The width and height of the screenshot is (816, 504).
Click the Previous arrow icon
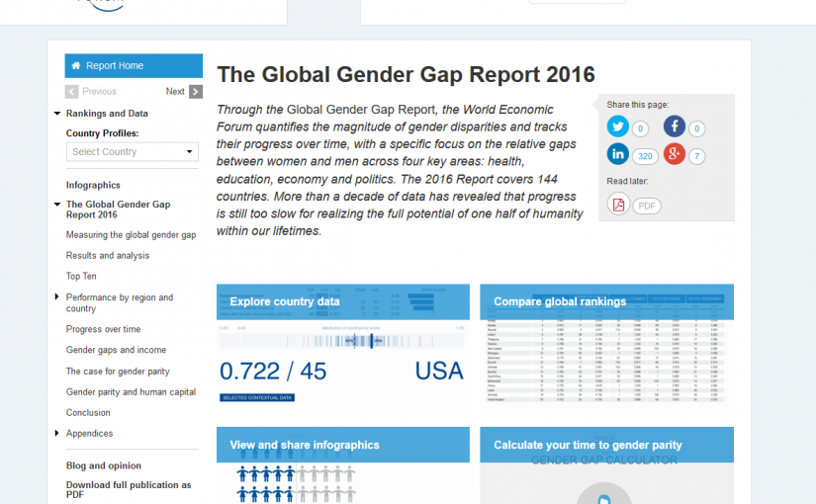(72, 92)
